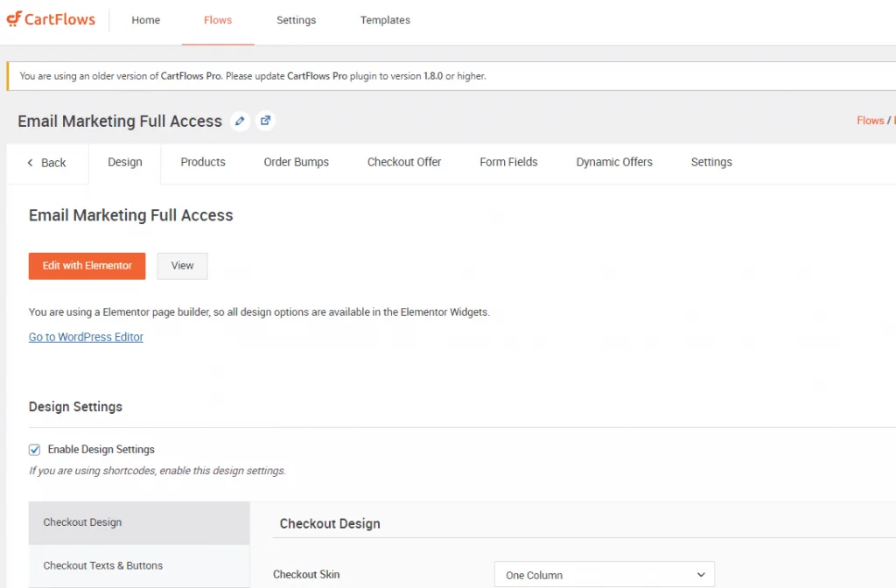Click the View button

pos(182,266)
